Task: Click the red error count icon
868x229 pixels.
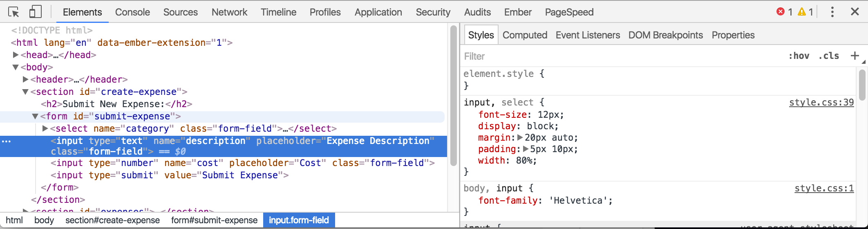Action: (x=780, y=12)
